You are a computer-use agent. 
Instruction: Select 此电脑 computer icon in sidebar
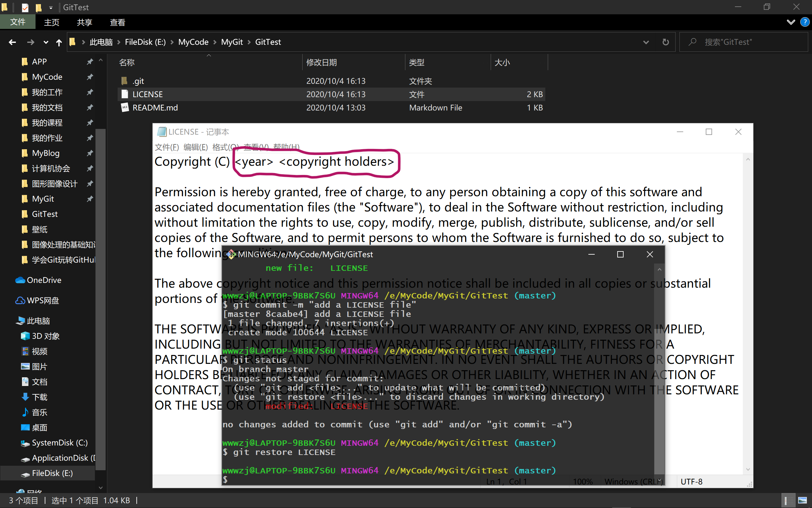20,321
